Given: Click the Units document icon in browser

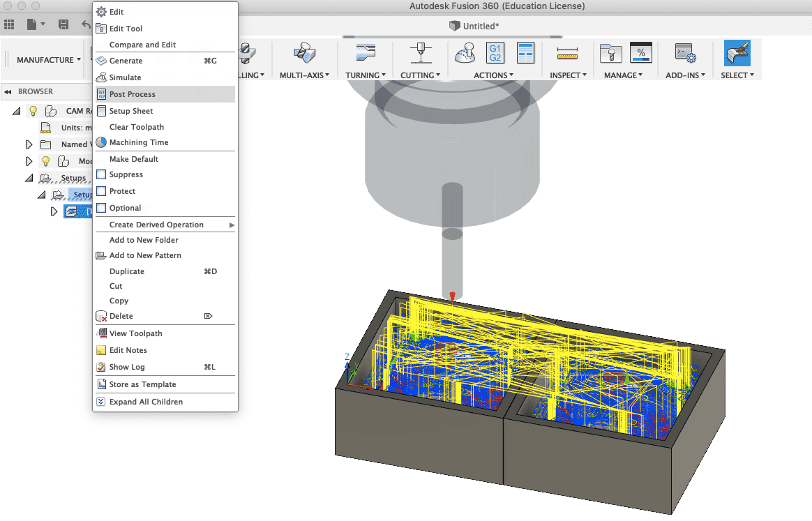Looking at the screenshot, I should click(x=45, y=128).
